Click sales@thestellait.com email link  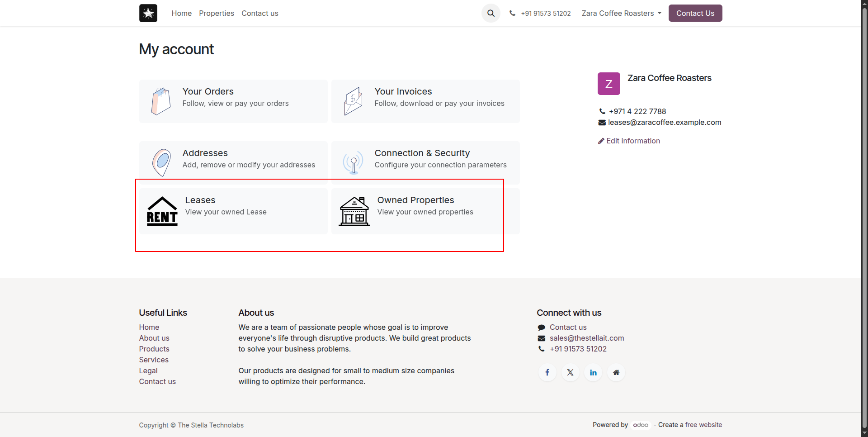(x=587, y=338)
